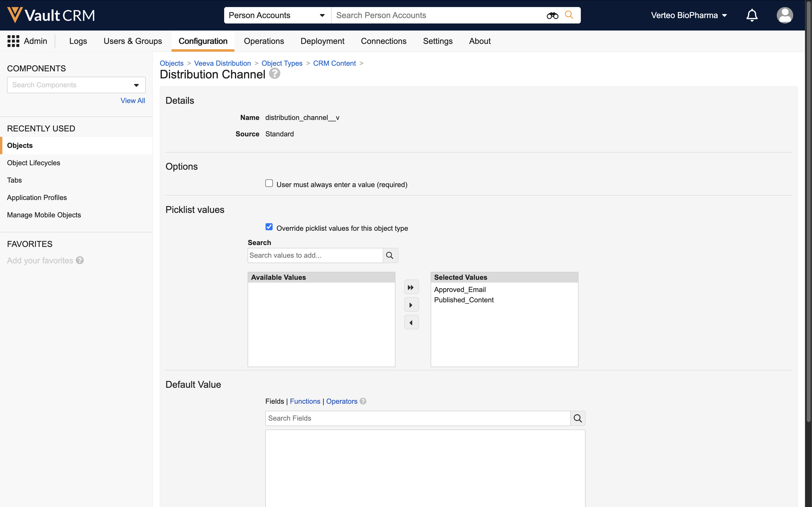Click the picklist values search magnifier
Screen dimensions: 812x507
tap(390, 256)
